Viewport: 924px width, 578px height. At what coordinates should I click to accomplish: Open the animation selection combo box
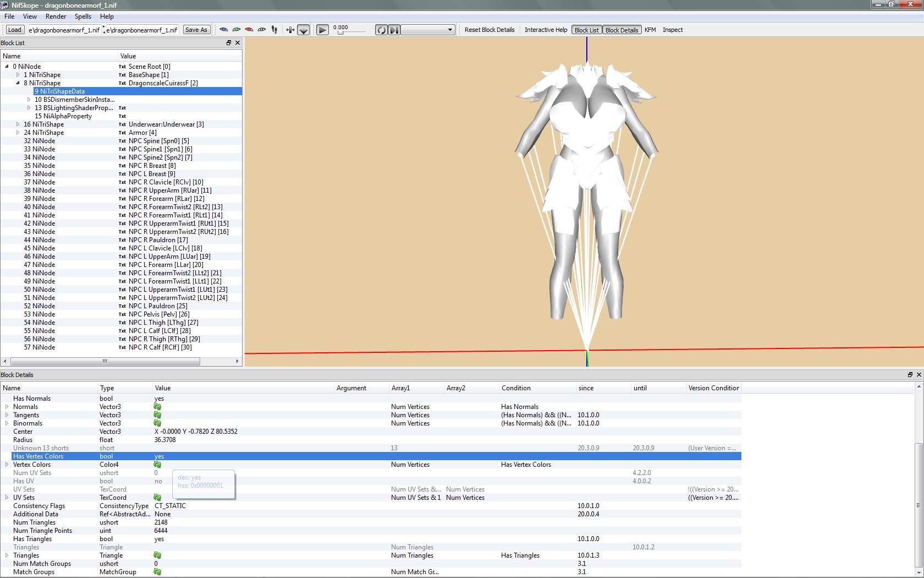(428, 30)
